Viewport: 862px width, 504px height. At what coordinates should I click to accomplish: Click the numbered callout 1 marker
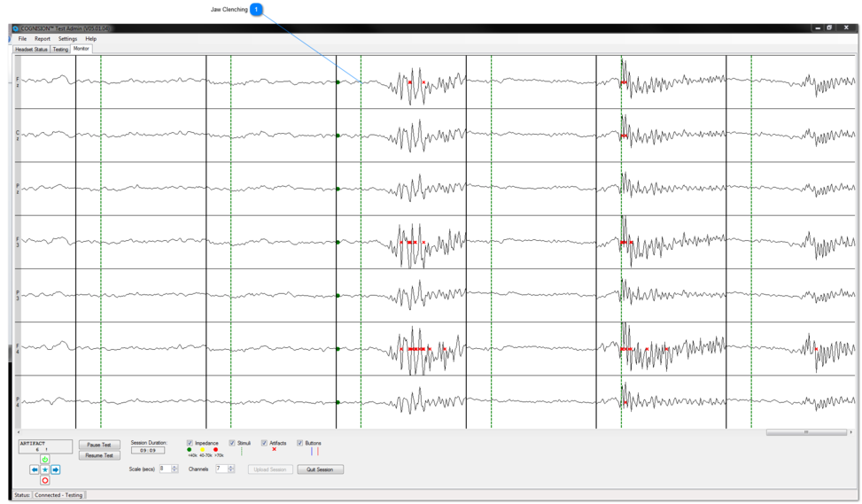[x=256, y=10]
